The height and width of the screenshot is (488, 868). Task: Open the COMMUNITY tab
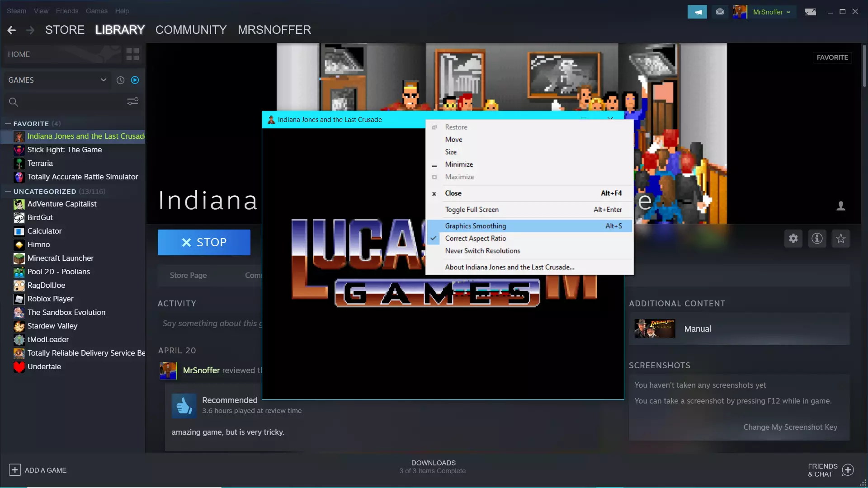click(191, 30)
